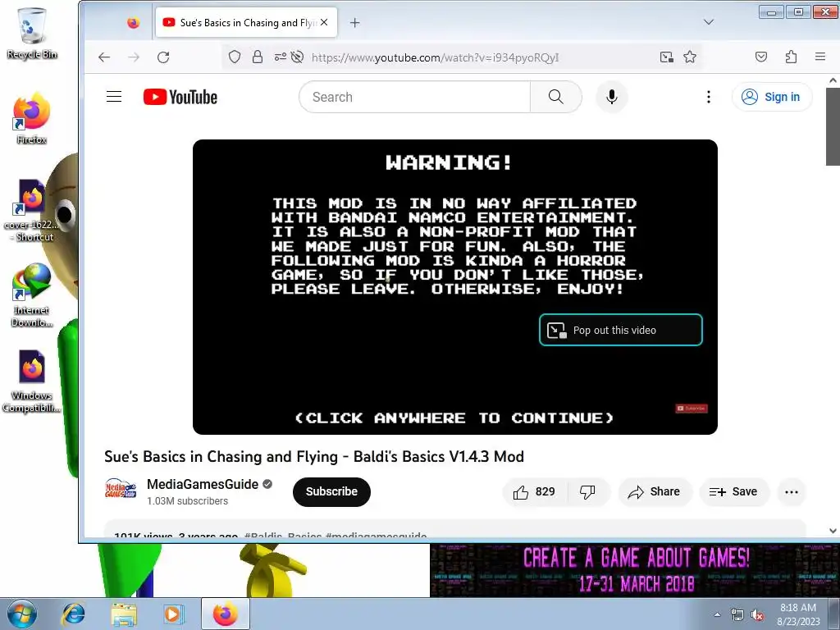Share this video
The width and height of the screenshot is (840, 630).
(x=655, y=492)
